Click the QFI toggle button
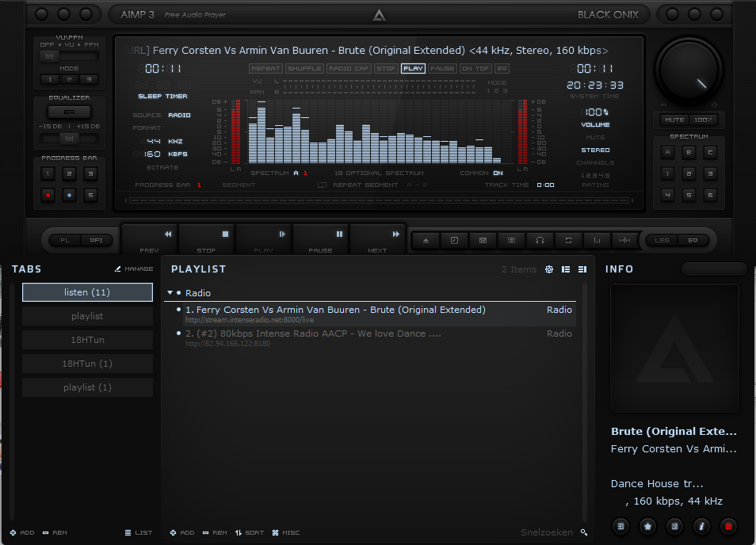756x545 pixels. pyautogui.click(x=96, y=240)
